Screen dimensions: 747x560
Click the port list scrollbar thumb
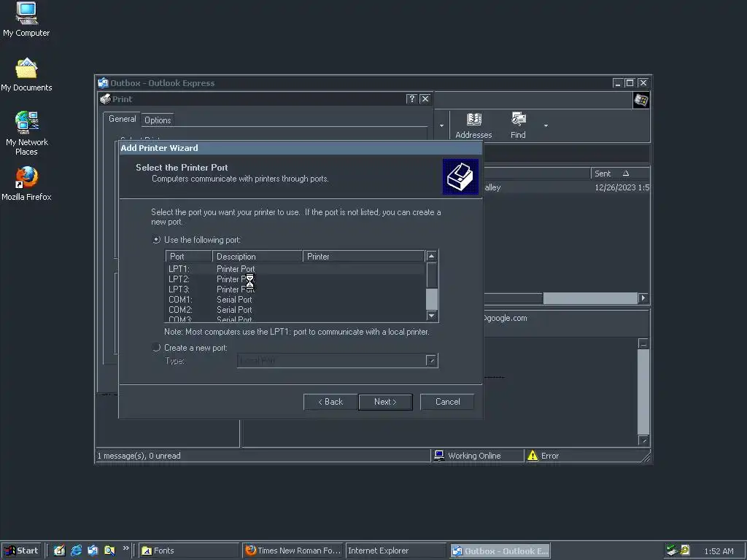tap(432, 299)
